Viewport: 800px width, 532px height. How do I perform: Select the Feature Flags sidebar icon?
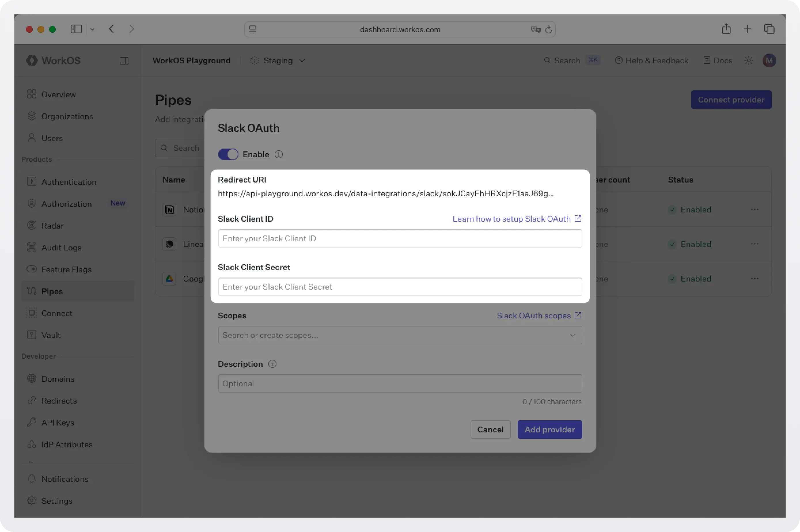pos(32,269)
